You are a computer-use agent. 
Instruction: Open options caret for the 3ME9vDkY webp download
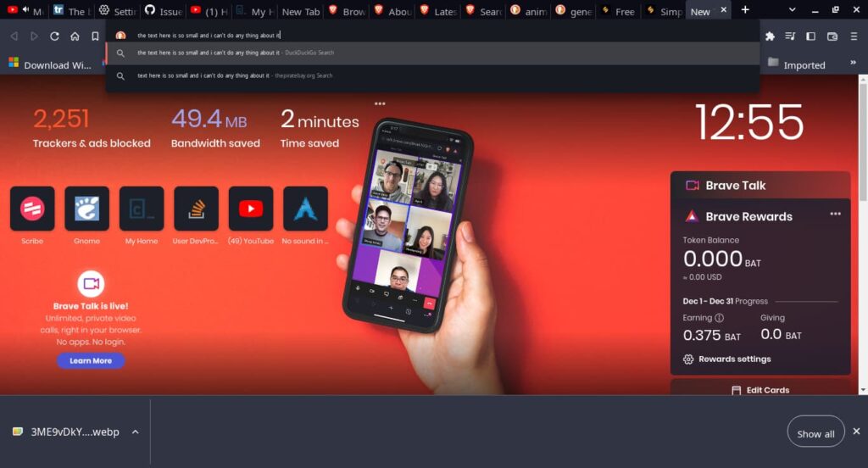pyautogui.click(x=135, y=432)
